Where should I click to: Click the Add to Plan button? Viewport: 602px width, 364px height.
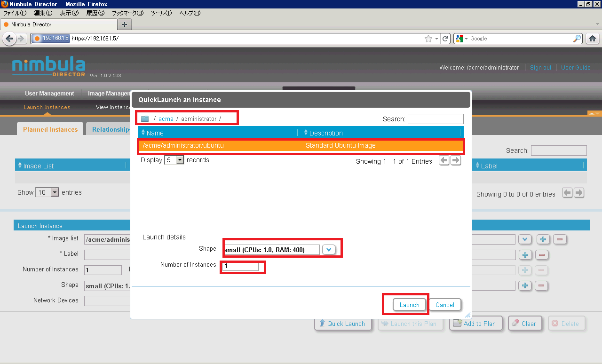point(475,324)
